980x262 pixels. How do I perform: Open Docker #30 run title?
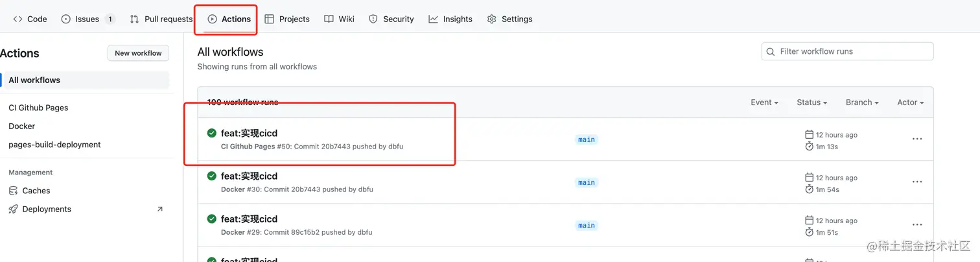pyautogui.click(x=249, y=176)
